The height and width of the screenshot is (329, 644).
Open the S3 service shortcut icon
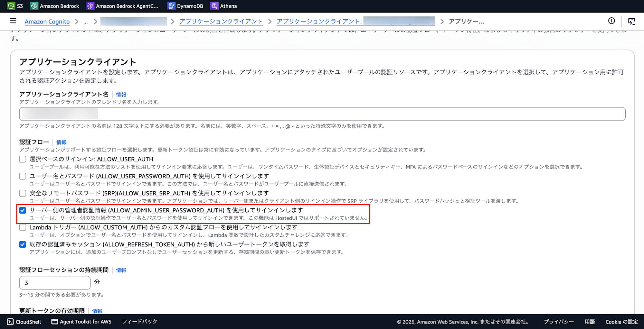pos(11,6)
